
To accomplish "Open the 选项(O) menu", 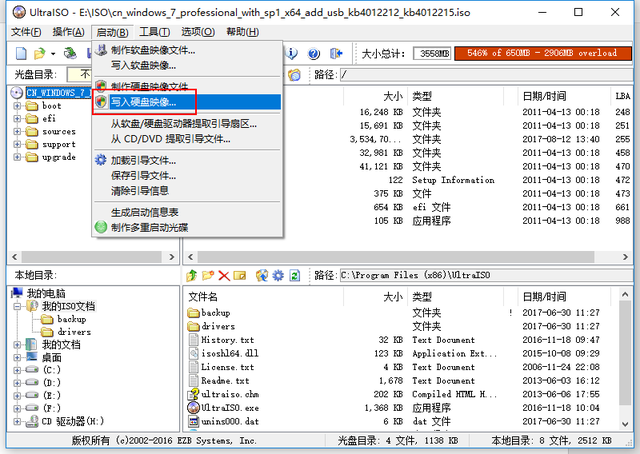I will click(x=198, y=32).
